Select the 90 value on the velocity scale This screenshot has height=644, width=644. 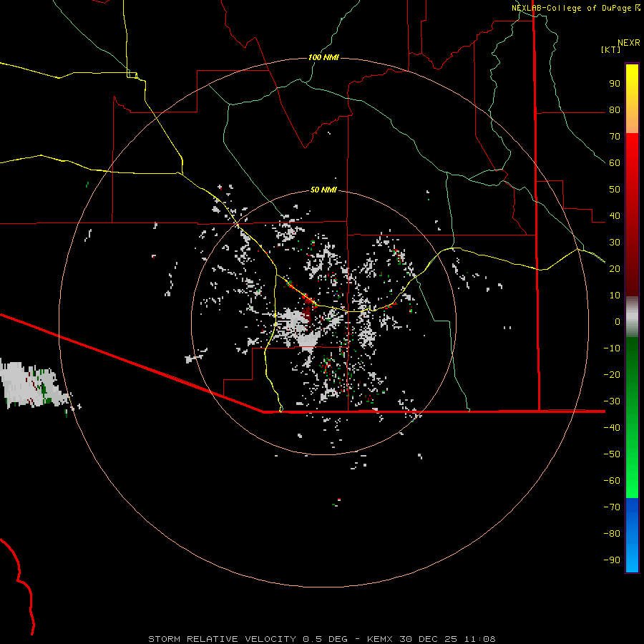pos(615,84)
